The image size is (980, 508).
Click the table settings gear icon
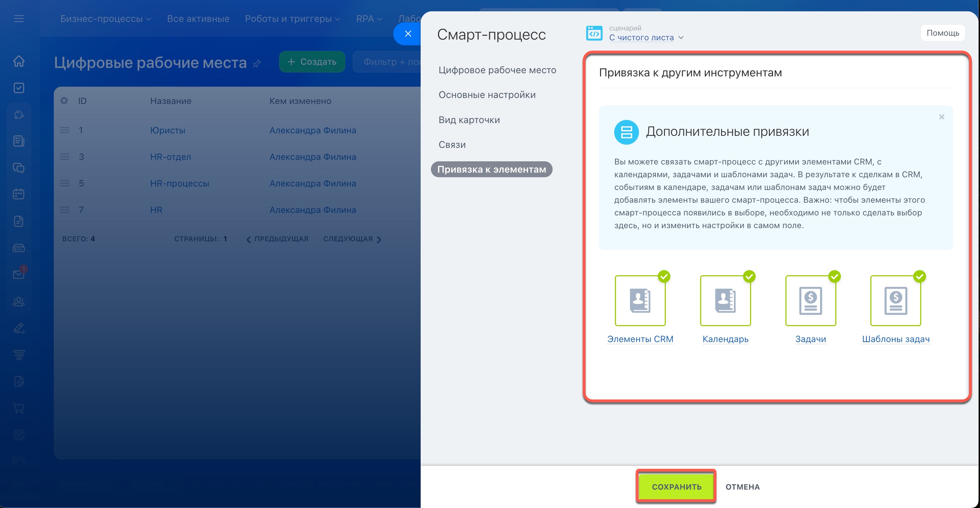[x=64, y=101]
